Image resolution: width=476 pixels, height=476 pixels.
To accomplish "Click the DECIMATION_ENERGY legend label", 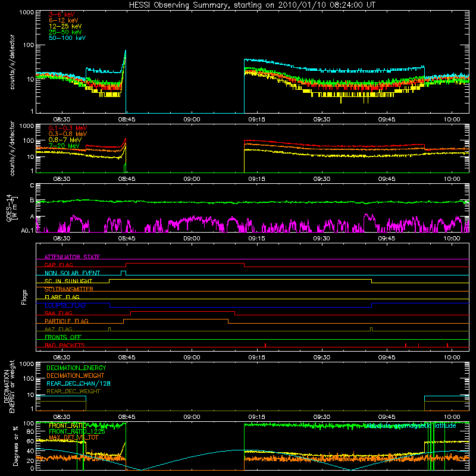I will point(76,368).
